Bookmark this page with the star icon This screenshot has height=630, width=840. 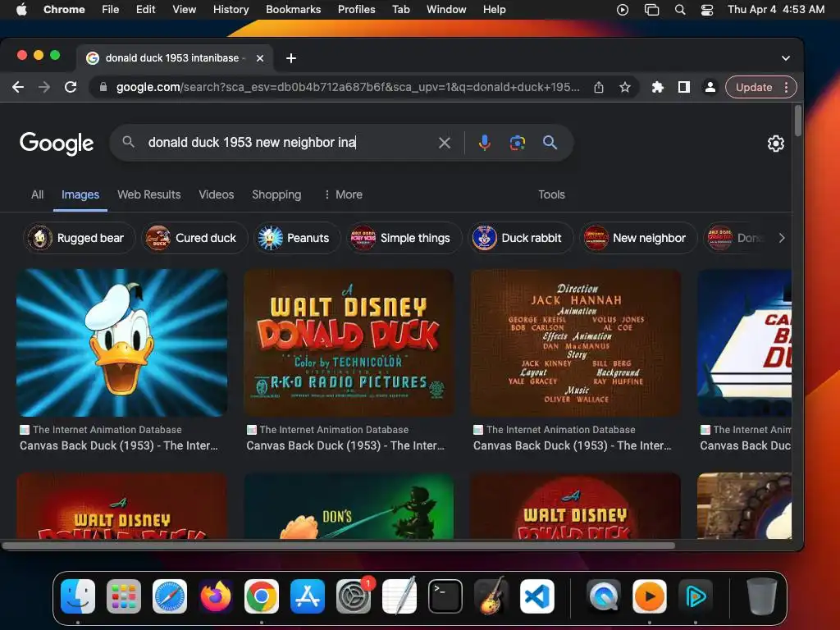(624, 87)
